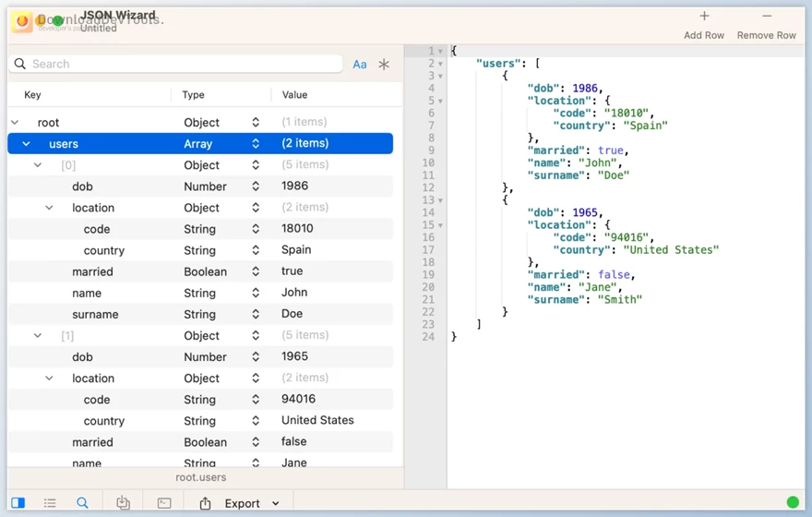
Task: Click the plus icon above Add Row
Action: (x=704, y=16)
